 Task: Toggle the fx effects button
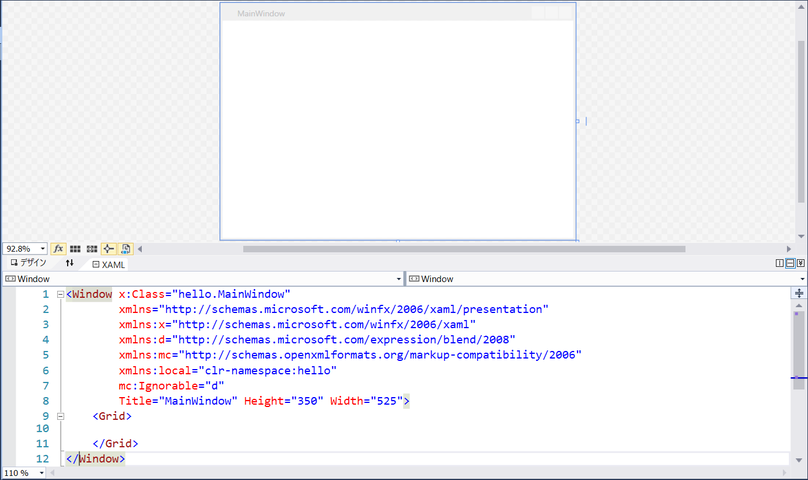[58, 249]
